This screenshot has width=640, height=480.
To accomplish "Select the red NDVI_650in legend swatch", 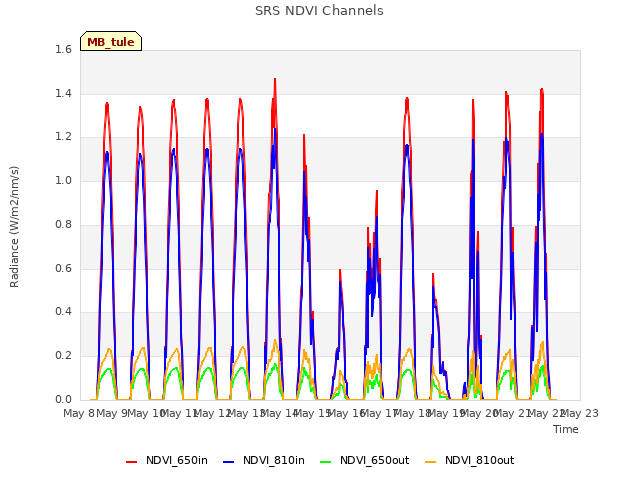I will tap(131, 461).
